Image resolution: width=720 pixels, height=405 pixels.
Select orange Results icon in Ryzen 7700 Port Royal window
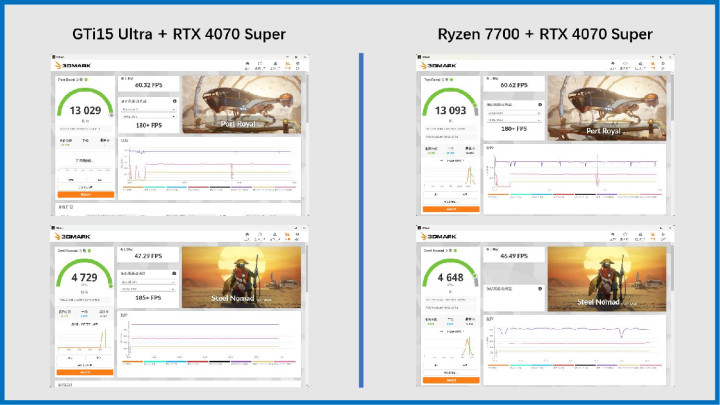[x=653, y=65]
